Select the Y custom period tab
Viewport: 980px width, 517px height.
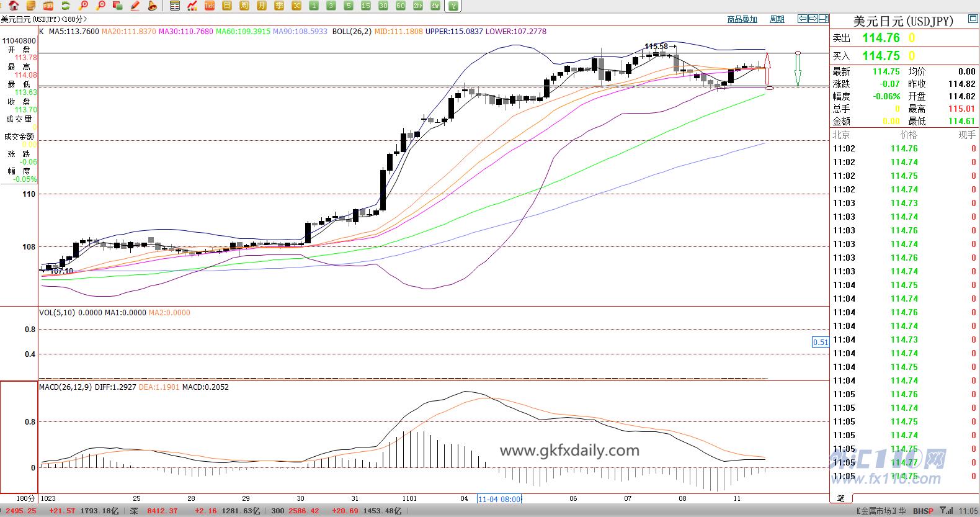coord(453,6)
